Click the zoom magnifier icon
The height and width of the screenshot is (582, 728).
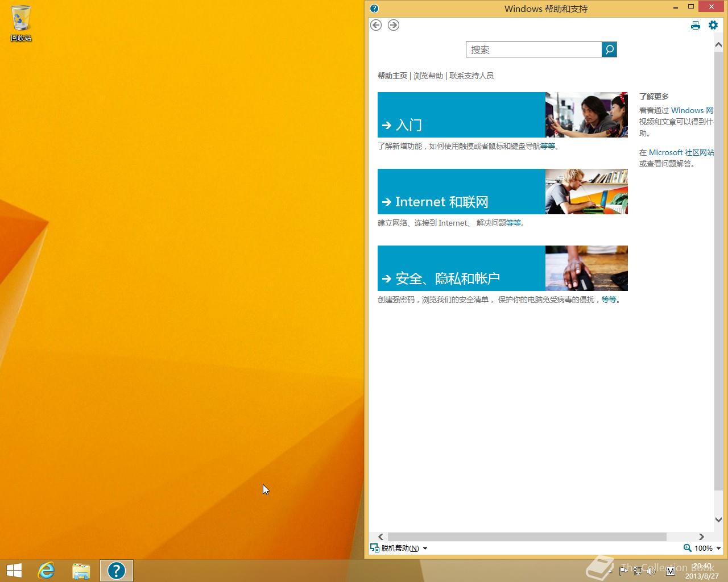click(x=688, y=548)
